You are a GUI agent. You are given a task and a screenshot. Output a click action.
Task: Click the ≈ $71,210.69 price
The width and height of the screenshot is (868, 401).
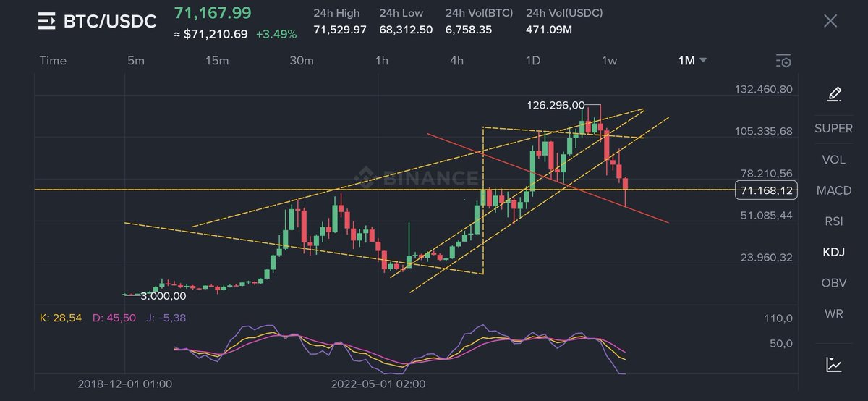coord(210,34)
